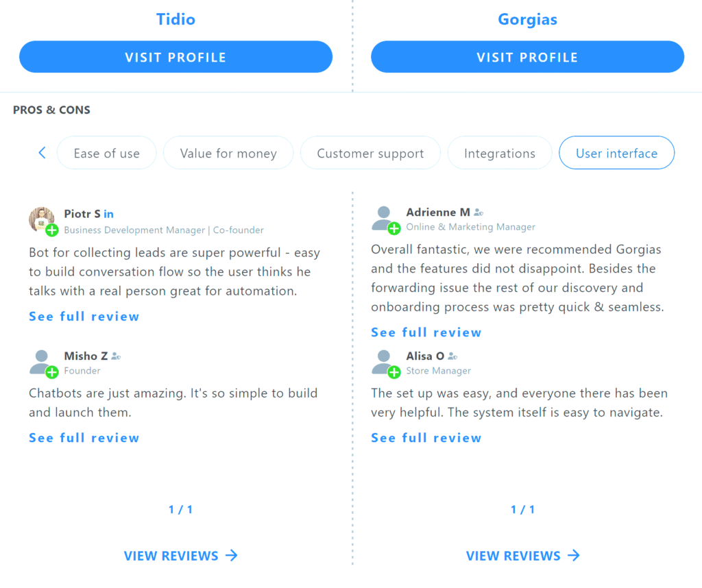Viewport: 702px width, 588px height.
Task: Click Adrienne M user avatar icon
Action: click(385, 220)
